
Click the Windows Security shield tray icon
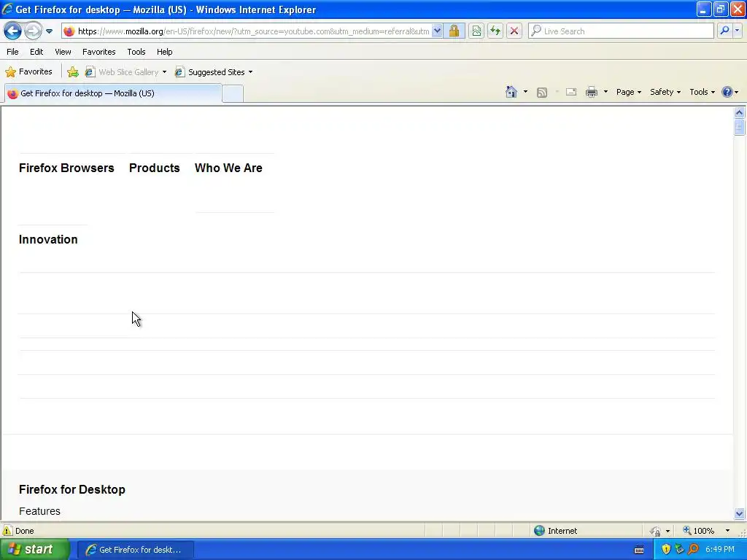[666, 550]
